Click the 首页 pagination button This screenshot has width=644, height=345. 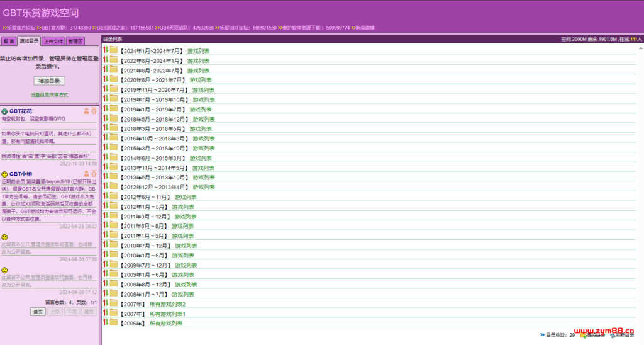[x=38, y=312]
